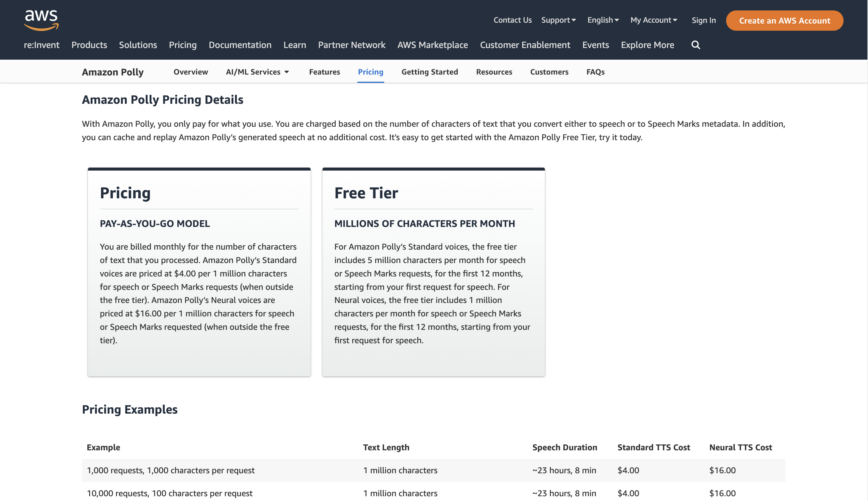Click the Amazon Polly product title
The height and width of the screenshot is (501, 868).
[x=113, y=72]
